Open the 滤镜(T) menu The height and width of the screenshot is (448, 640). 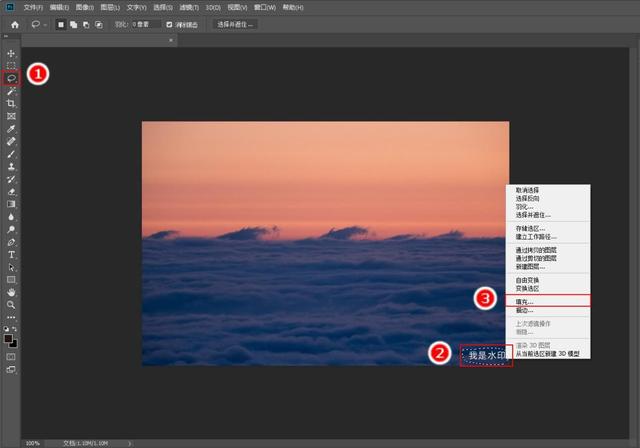tap(189, 7)
